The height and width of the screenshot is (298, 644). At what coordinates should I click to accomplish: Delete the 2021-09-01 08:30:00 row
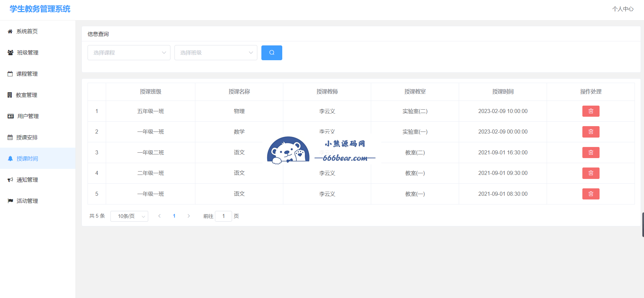pos(591,194)
